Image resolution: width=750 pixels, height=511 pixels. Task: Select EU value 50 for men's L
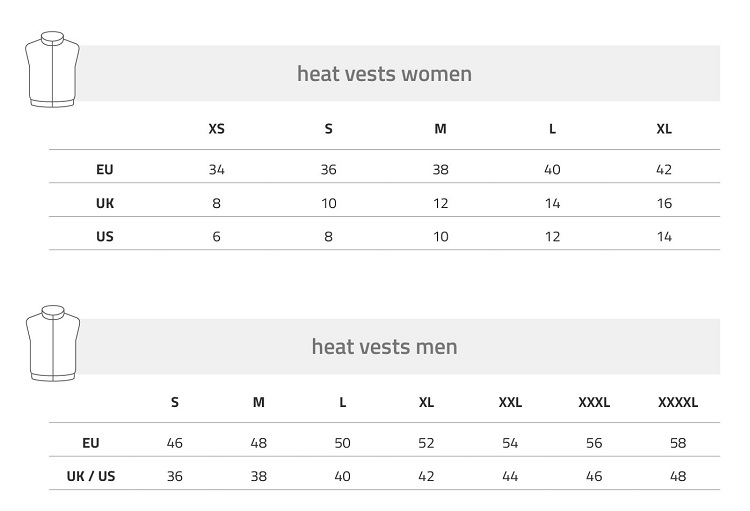pyautogui.click(x=342, y=442)
